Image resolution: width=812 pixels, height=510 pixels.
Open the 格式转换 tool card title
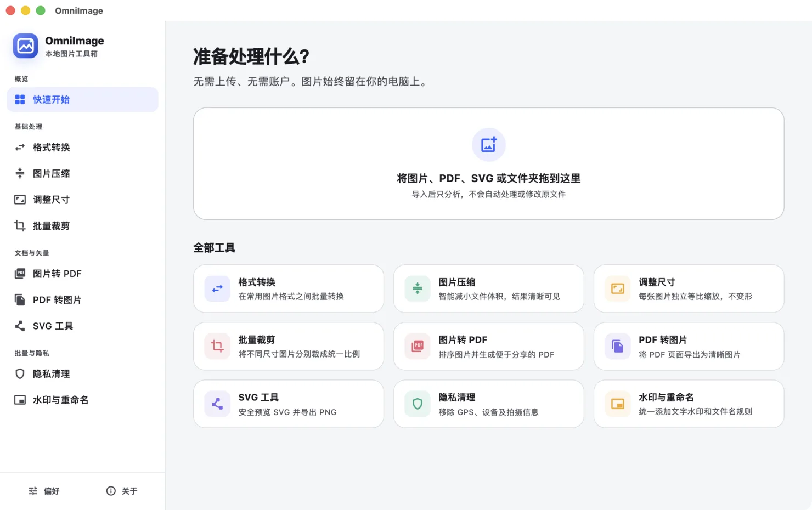coord(257,282)
